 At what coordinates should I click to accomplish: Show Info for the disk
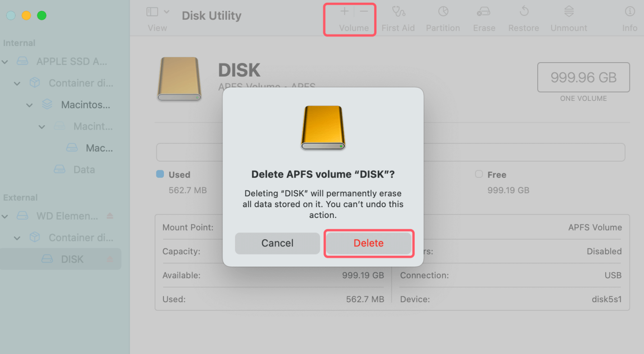(629, 18)
